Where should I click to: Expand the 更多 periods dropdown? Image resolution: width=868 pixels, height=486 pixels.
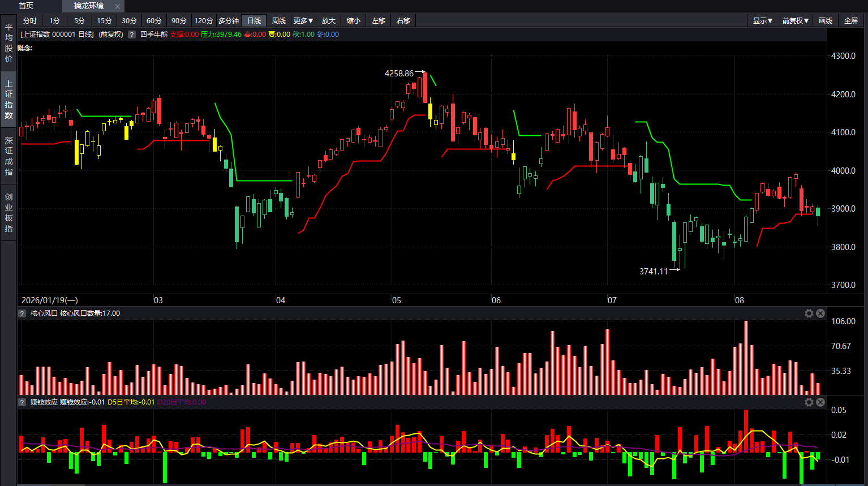(303, 21)
